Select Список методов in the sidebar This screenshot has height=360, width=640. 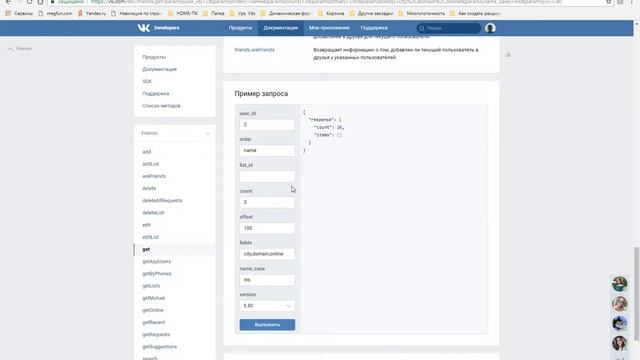click(x=161, y=106)
